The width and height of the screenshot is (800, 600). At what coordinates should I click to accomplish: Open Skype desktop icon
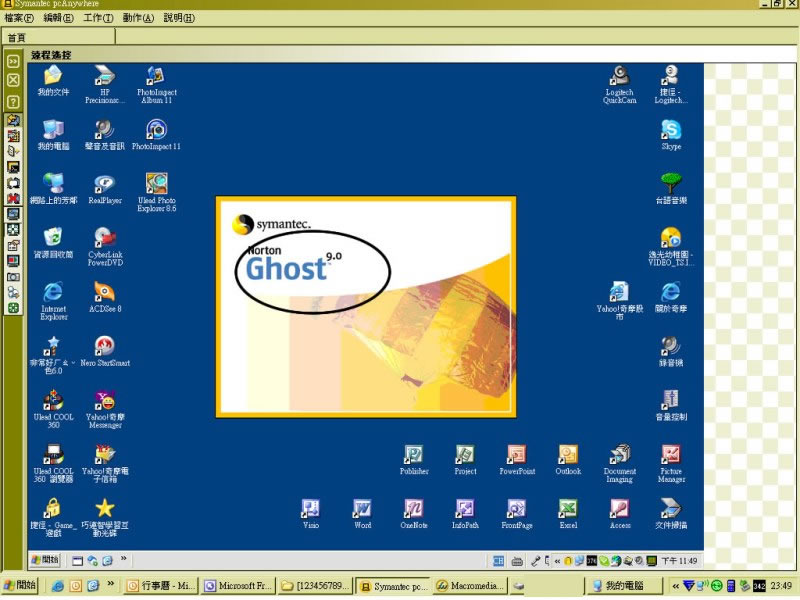[x=671, y=135]
